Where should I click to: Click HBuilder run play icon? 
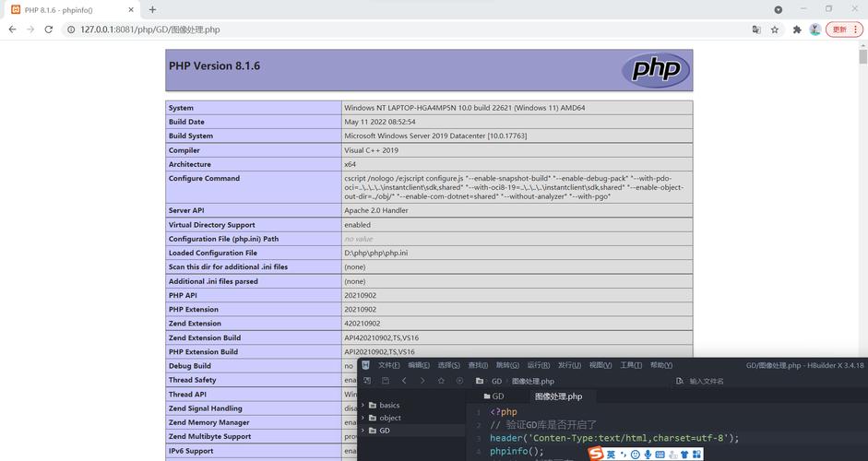point(459,381)
